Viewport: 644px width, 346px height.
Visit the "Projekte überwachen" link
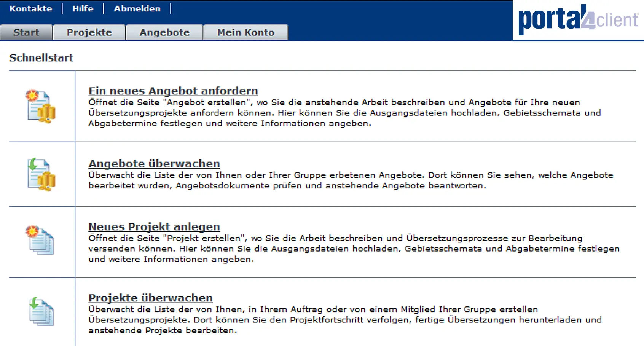tap(150, 298)
